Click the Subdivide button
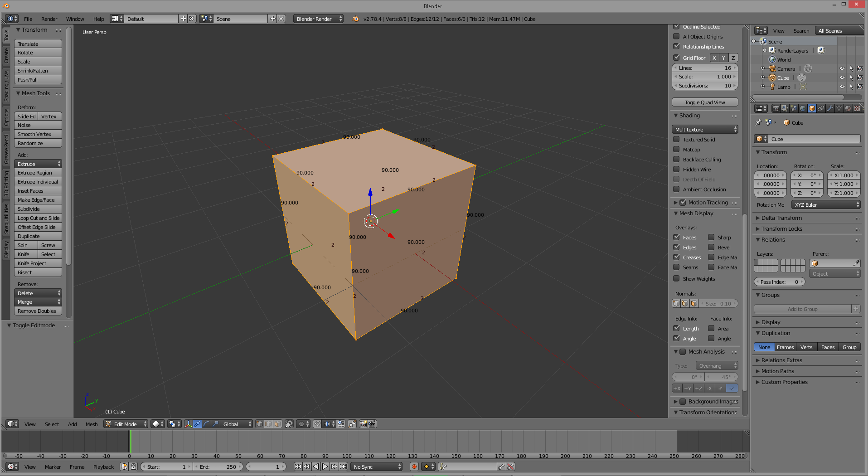 38,209
